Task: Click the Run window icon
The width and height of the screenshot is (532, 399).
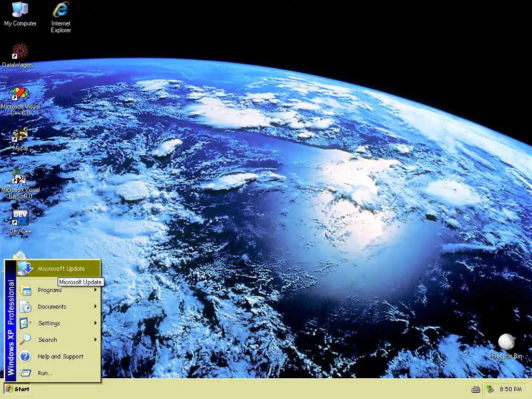Action: coord(25,373)
